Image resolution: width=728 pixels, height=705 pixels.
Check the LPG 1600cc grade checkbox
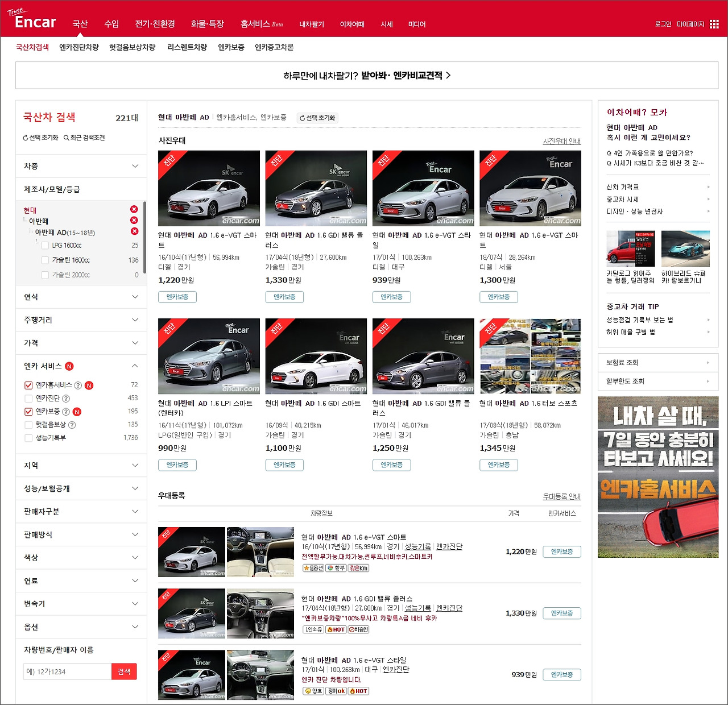pyautogui.click(x=45, y=246)
